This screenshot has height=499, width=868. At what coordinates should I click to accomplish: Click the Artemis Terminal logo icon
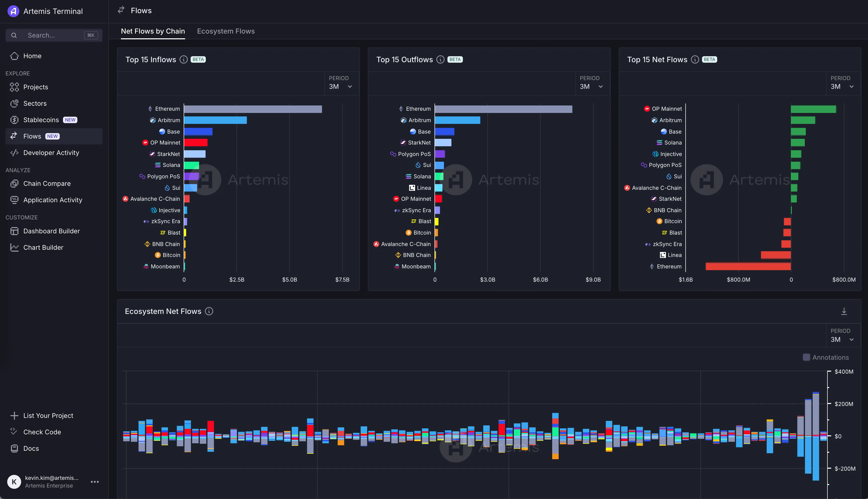pyautogui.click(x=13, y=11)
